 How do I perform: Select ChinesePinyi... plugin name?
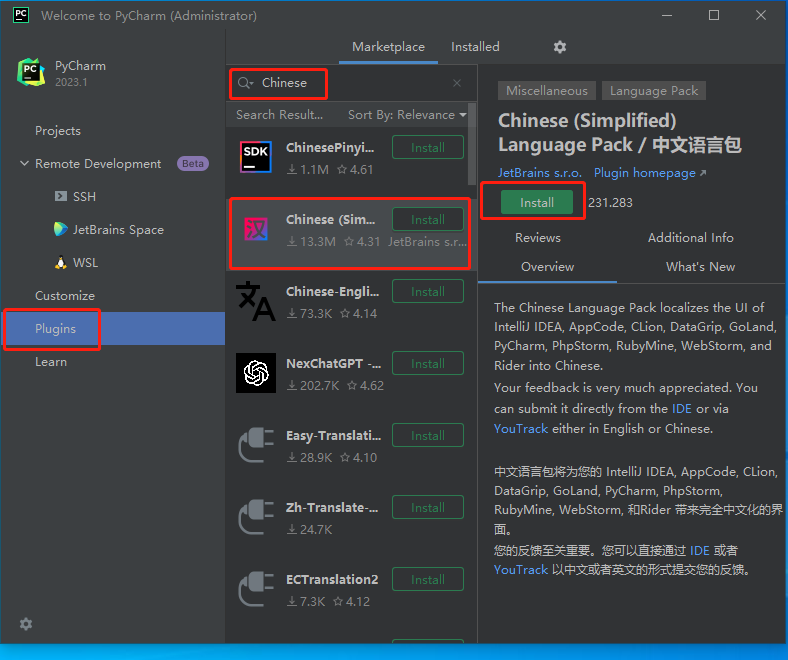coord(330,147)
